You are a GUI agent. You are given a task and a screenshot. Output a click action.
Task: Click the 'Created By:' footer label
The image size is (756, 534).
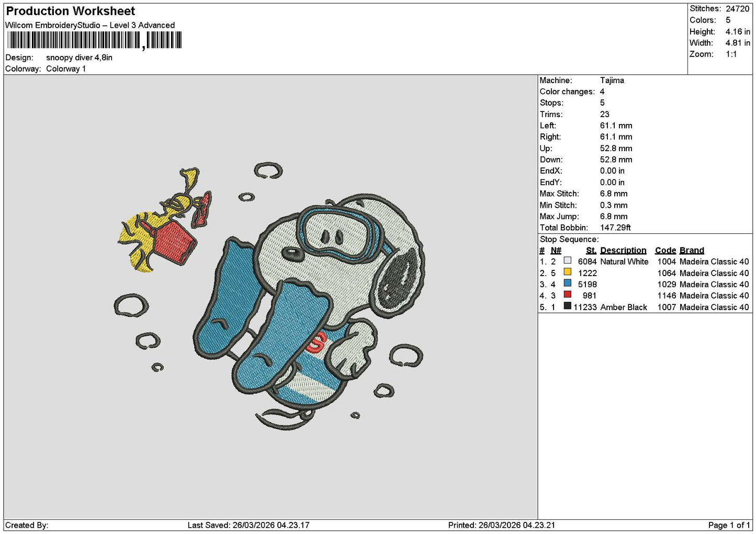[x=27, y=525]
